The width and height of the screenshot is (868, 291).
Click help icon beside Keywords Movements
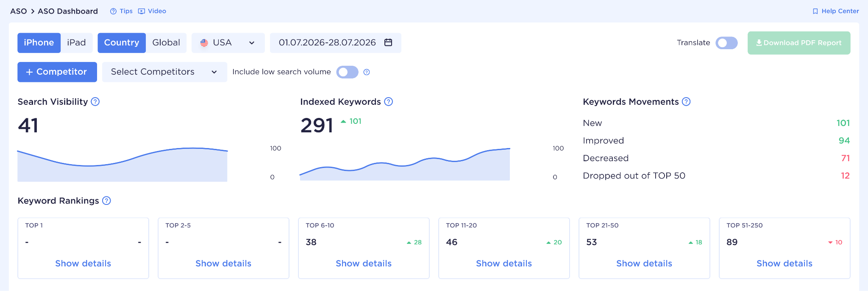pos(686,102)
